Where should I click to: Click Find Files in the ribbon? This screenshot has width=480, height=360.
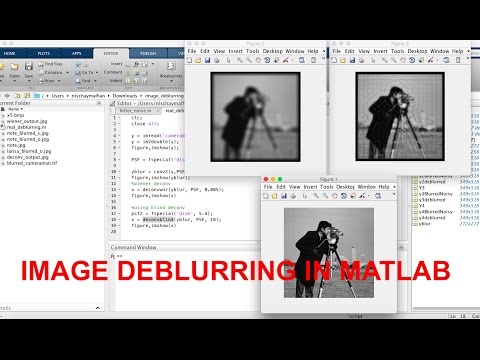coord(50,64)
